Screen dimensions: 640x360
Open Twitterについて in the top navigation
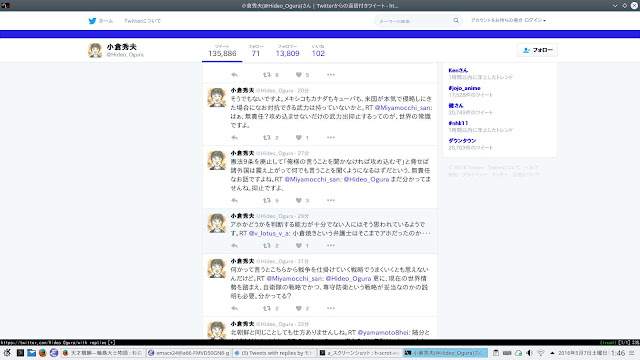142,21
